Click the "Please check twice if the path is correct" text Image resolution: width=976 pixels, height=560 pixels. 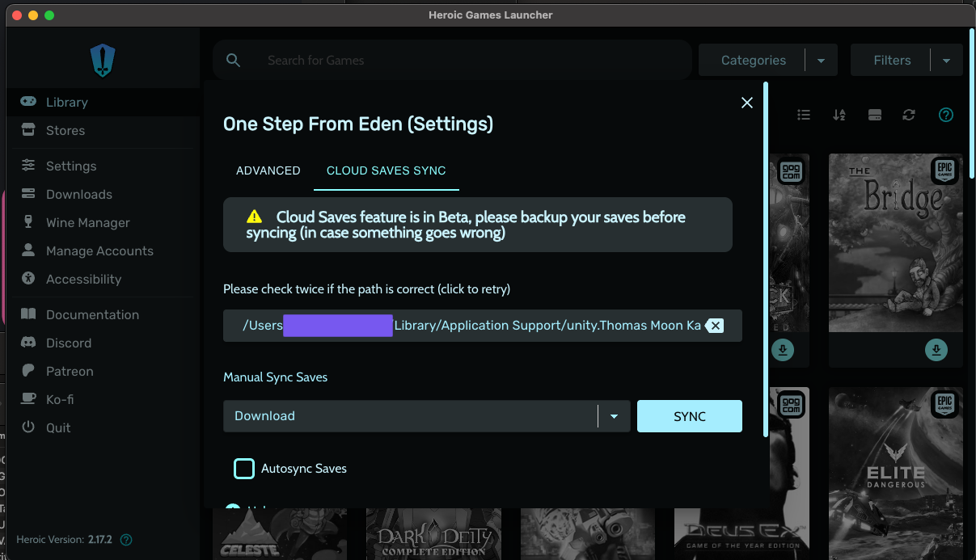[366, 288]
